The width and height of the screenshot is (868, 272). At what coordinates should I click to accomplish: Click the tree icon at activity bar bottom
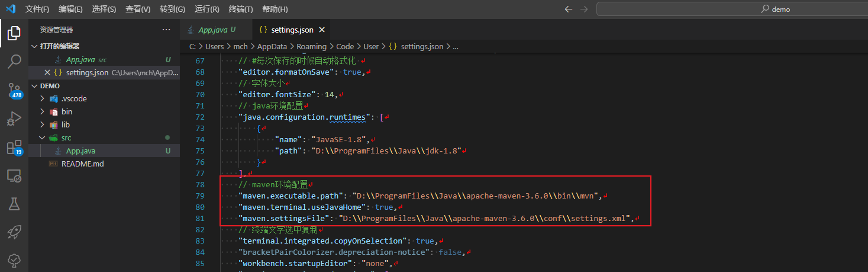(14, 261)
